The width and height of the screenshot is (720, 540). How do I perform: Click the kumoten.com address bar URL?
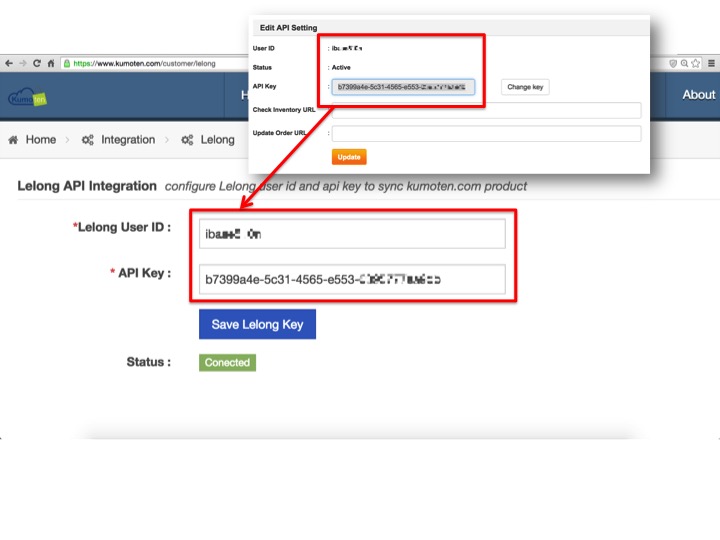(144, 63)
